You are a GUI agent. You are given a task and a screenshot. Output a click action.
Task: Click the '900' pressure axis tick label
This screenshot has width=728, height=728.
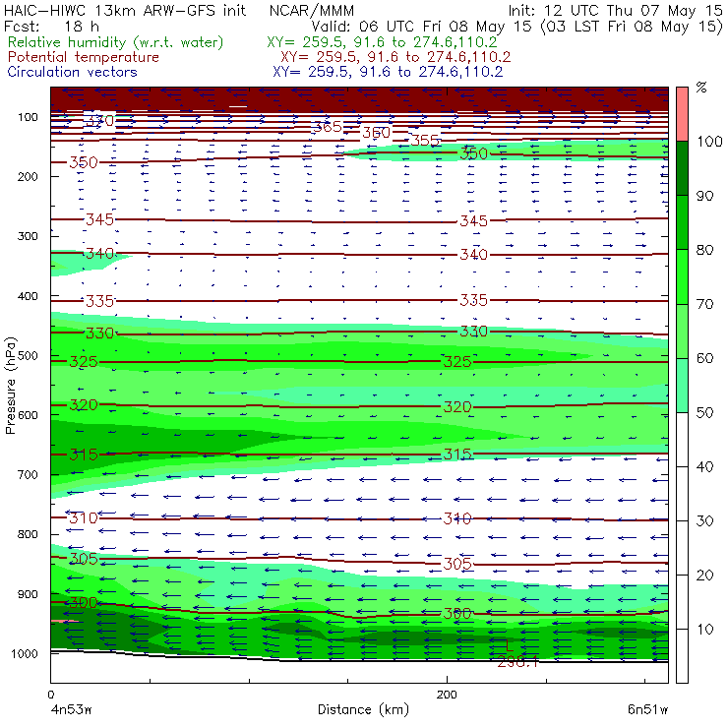click(x=28, y=594)
